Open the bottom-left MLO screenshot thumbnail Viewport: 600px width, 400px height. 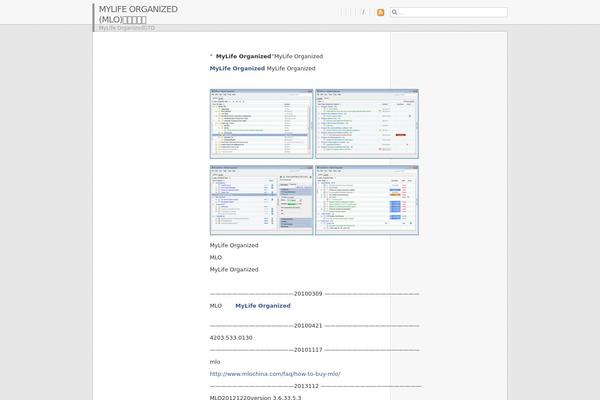[261, 200]
